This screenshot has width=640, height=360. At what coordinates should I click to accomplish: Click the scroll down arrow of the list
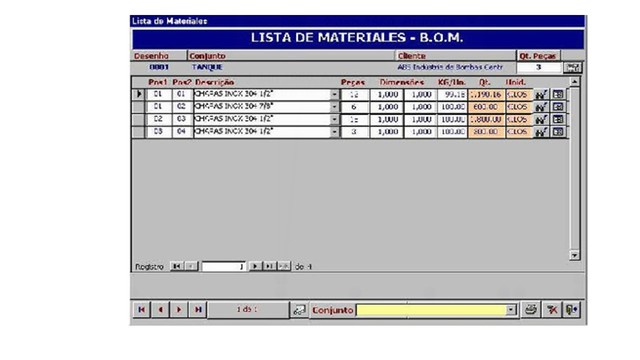tap(575, 256)
